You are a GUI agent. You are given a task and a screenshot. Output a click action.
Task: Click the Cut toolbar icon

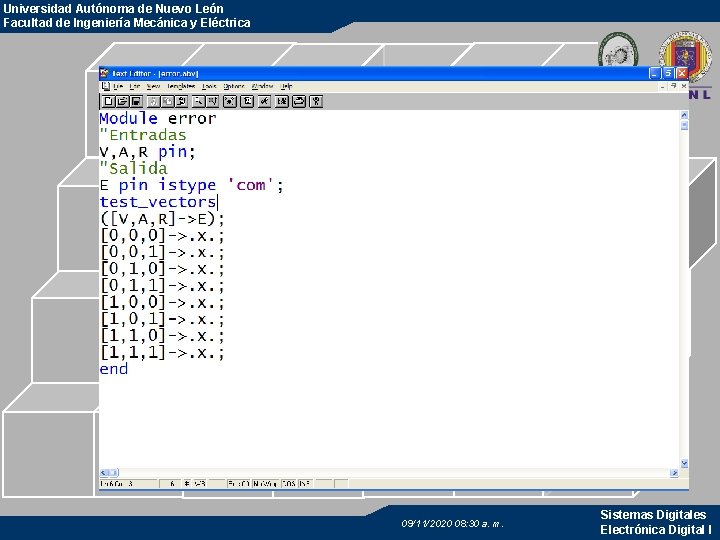153,101
